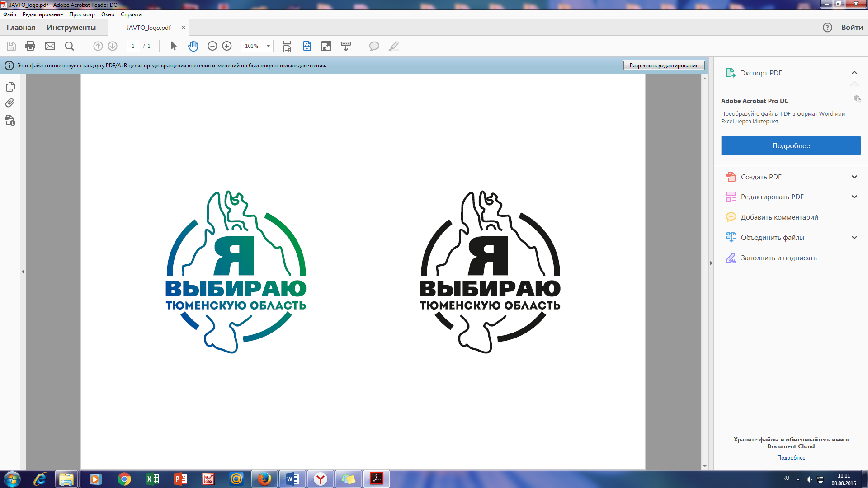
Task: Click the blue Подробнее button
Action: pos(791,145)
